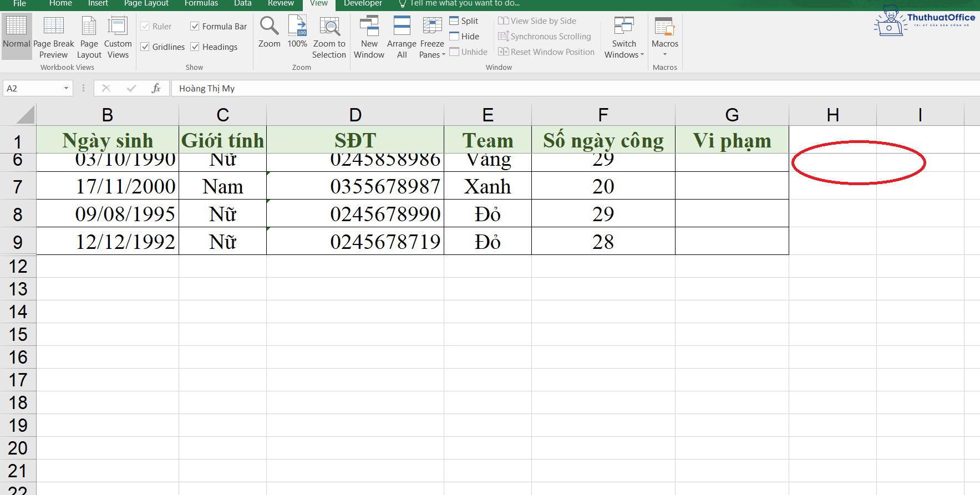The width and height of the screenshot is (980, 495).
Task: Split the worksheet window
Action: click(x=464, y=21)
